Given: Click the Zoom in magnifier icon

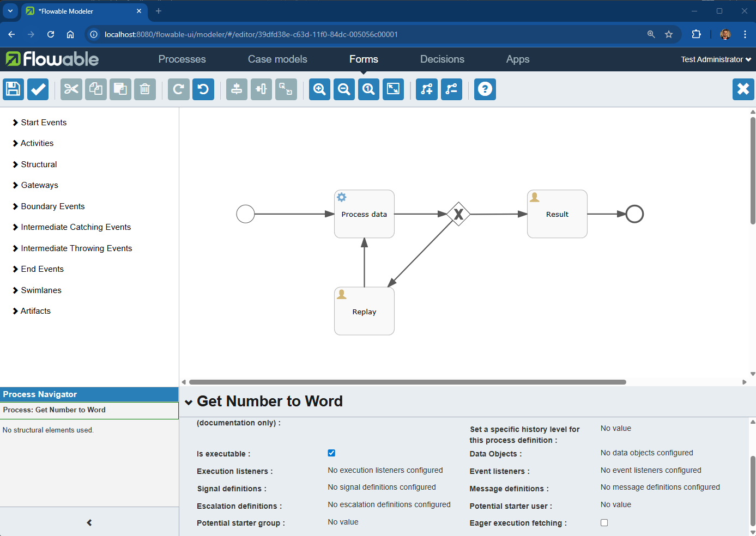Looking at the screenshot, I should click(x=320, y=89).
